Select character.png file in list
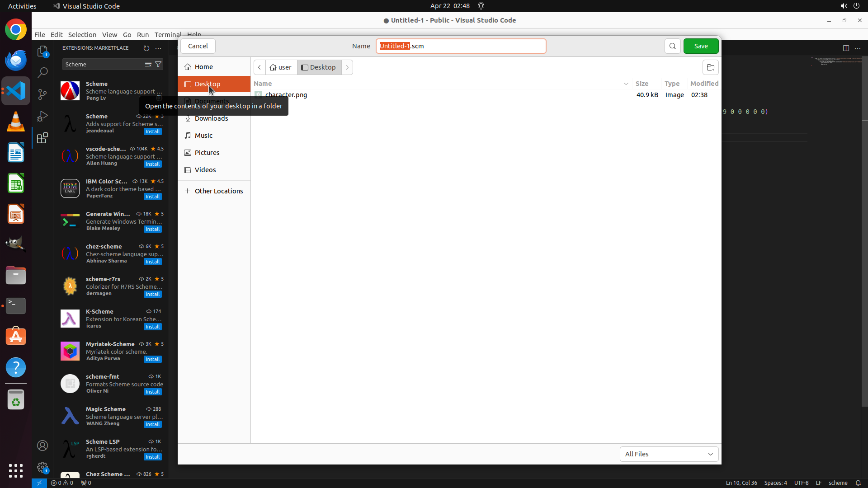Viewport: 868px width, 488px height. [286, 95]
